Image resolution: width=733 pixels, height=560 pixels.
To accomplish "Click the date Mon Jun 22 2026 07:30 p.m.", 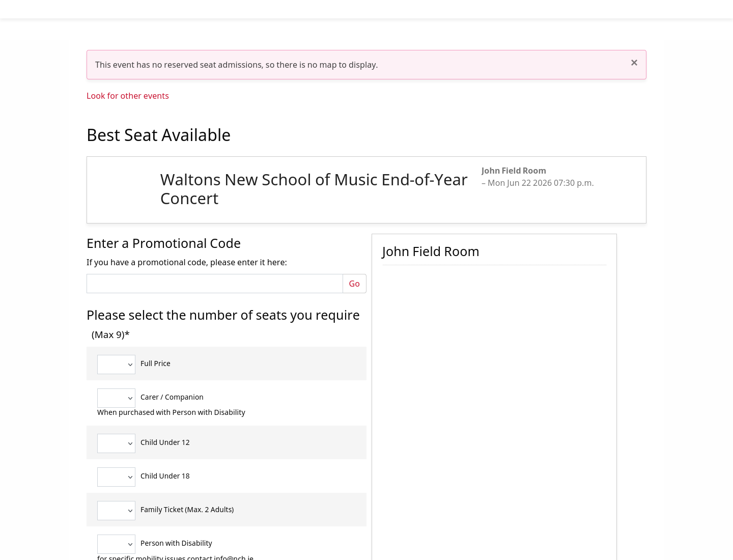I will tap(541, 183).
